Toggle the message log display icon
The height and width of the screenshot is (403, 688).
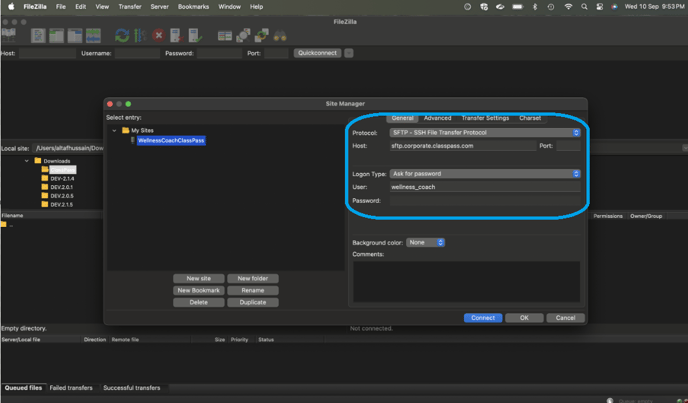pos(38,36)
